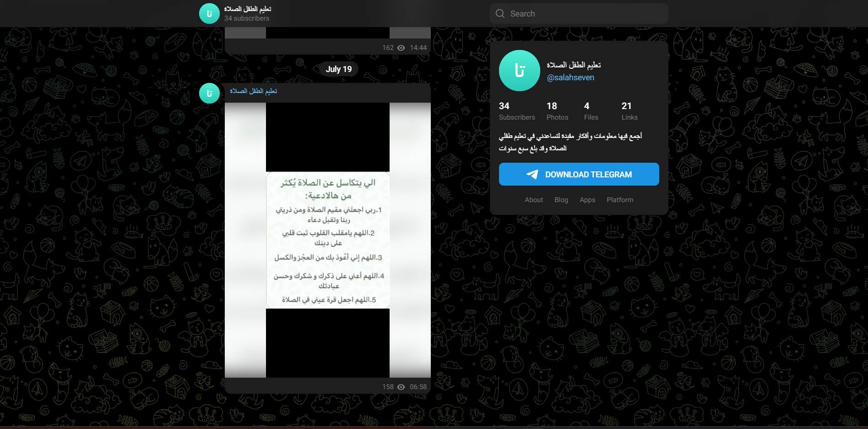Open the Blog footer link
The image size is (868, 429).
click(561, 200)
